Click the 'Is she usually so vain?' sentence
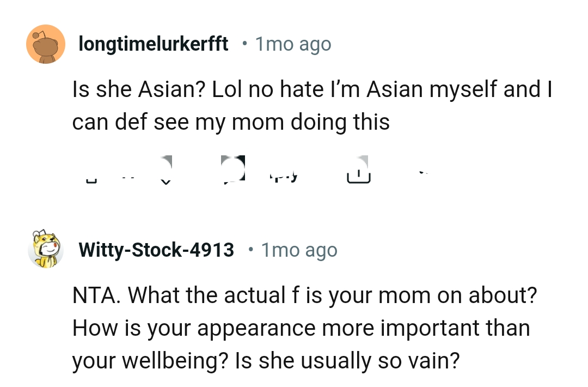588x387 pixels. click(354, 361)
